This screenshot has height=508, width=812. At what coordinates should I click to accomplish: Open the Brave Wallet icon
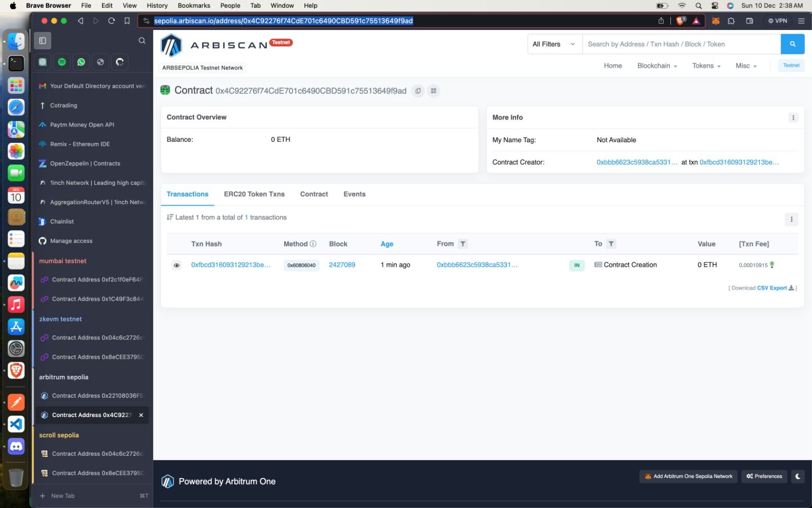pos(750,21)
